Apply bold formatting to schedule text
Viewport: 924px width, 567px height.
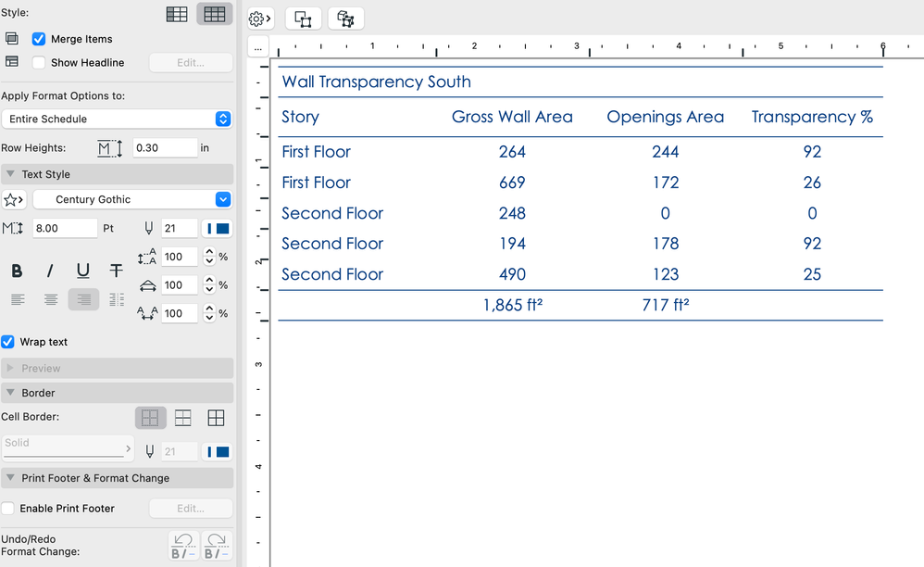[17, 270]
